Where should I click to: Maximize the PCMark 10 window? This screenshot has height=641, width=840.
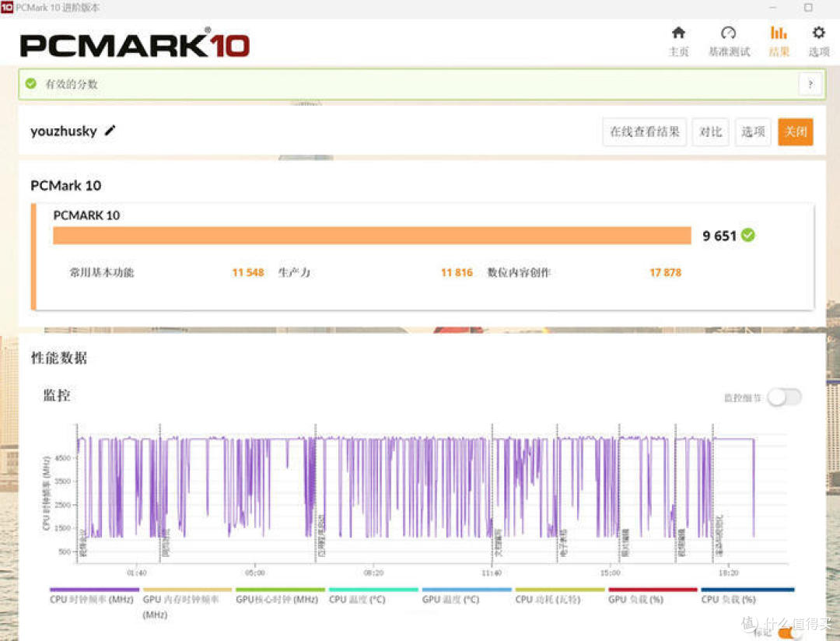pyautogui.click(x=808, y=8)
